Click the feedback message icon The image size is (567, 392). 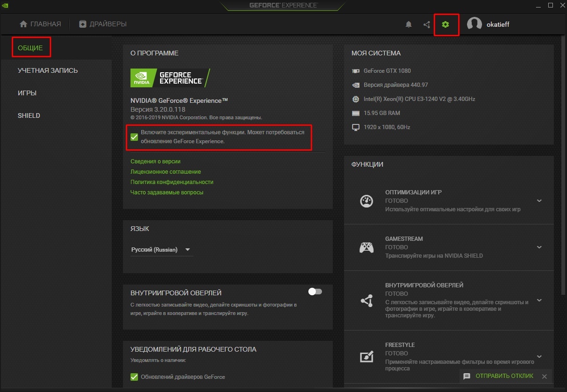[x=467, y=377]
